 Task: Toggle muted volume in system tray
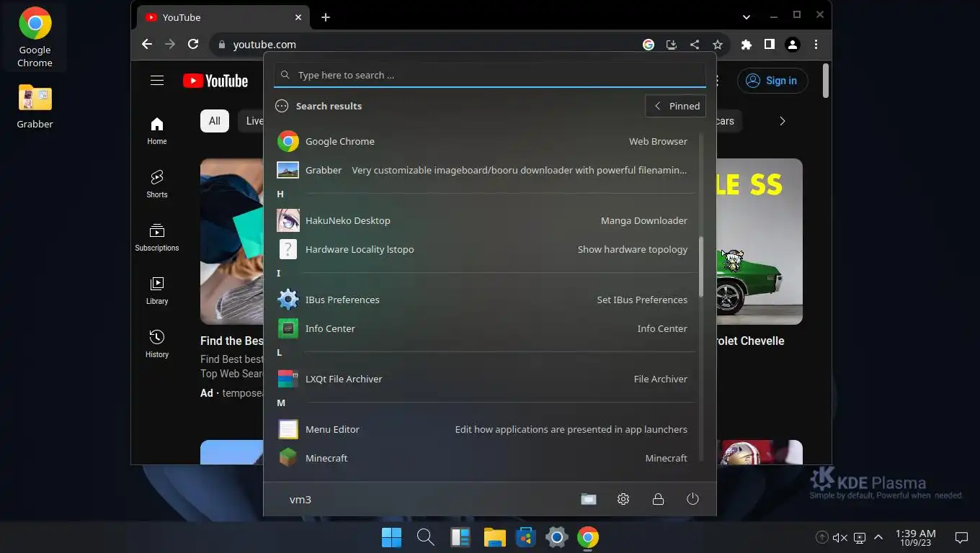pos(840,537)
